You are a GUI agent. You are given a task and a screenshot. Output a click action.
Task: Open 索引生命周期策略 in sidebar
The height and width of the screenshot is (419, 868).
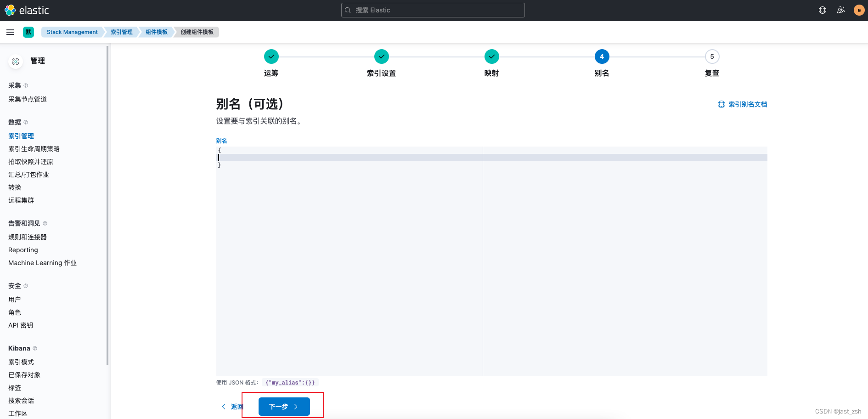tap(34, 149)
